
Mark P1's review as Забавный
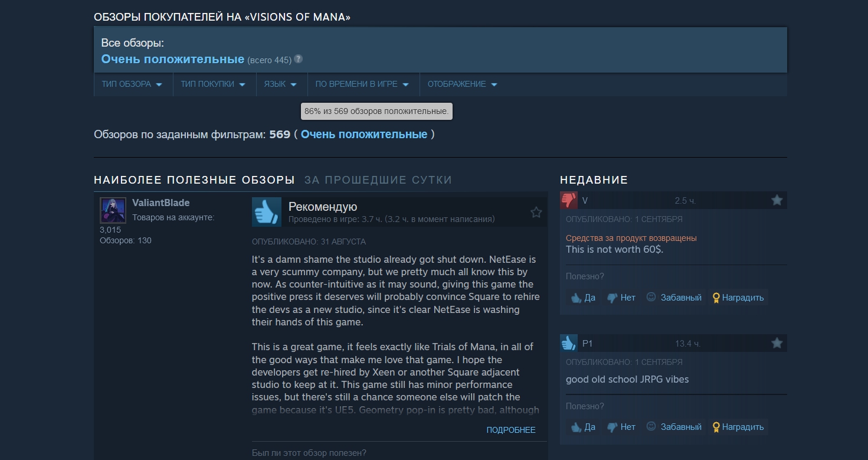(674, 427)
